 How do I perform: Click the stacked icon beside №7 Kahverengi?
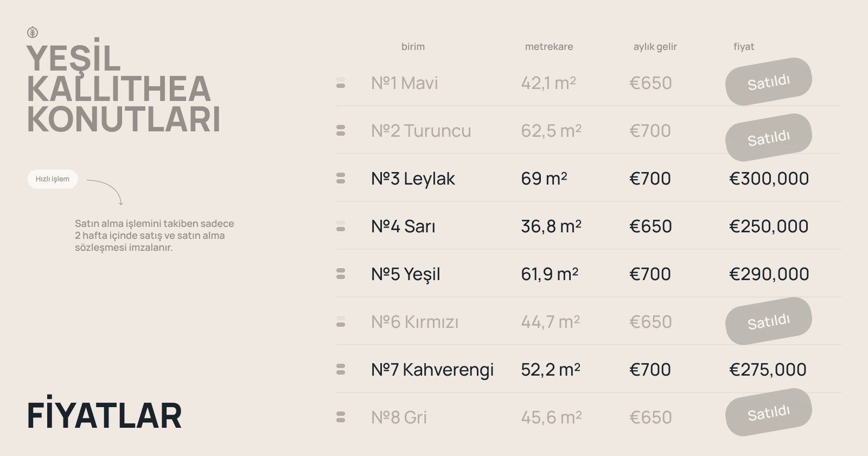(x=341, y=369)
